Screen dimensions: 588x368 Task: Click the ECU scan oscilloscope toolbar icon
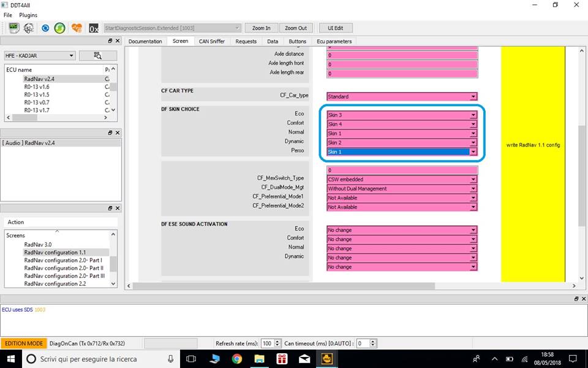click(14, 28)
